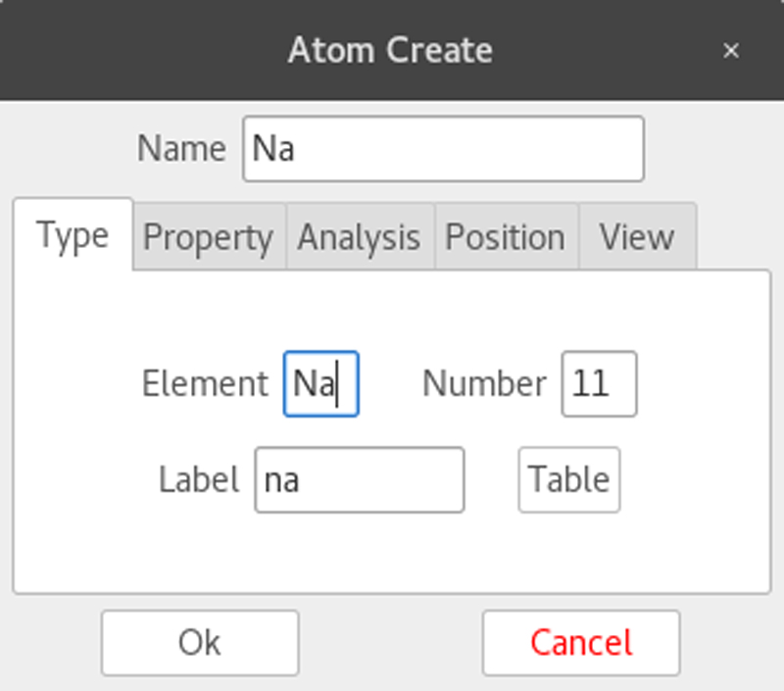Click the Atom Create title bar
784x691 pixels.
pos(390,50)
